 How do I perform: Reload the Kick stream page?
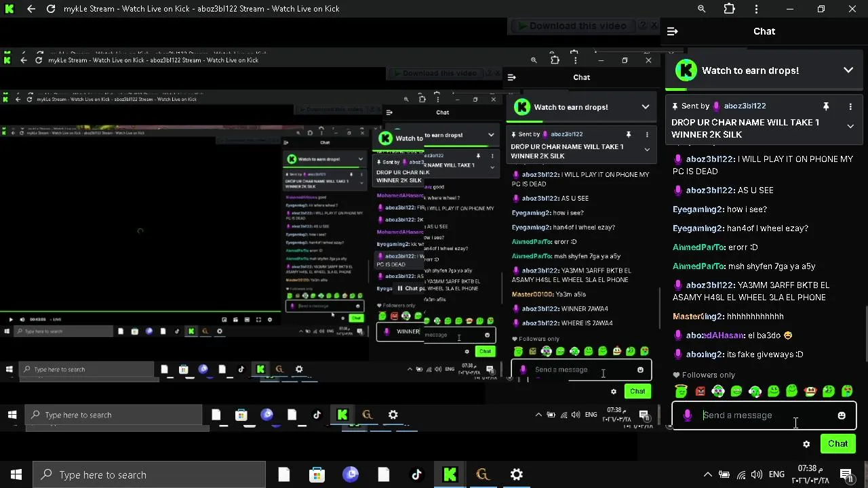coord(51,9)
